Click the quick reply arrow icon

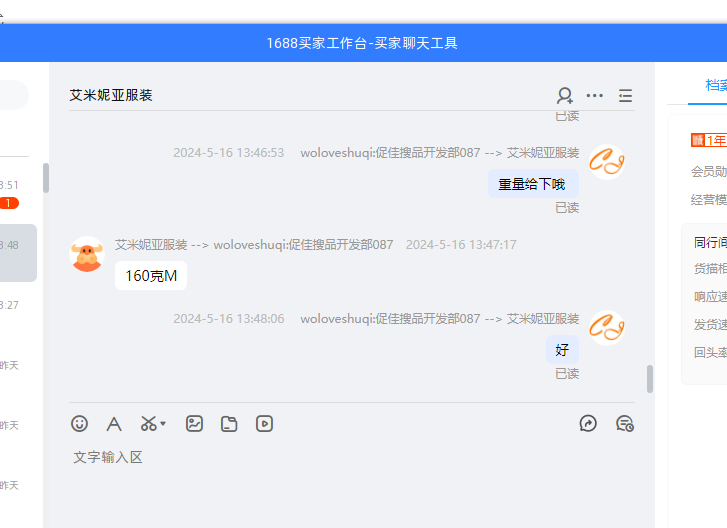[x=588, y=423]
